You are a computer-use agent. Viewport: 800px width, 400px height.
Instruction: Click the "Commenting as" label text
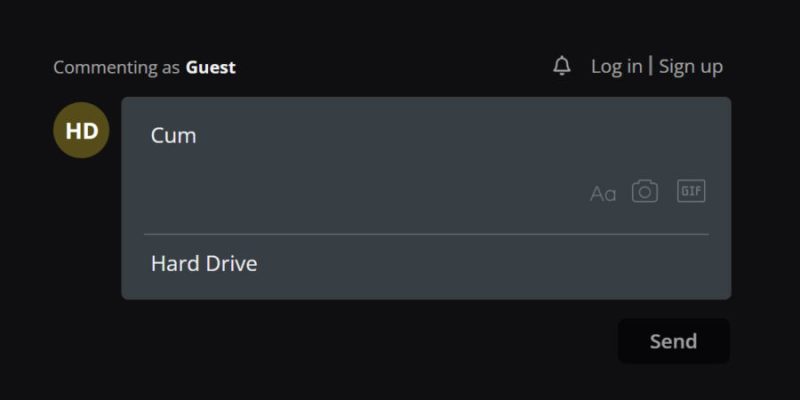tap(117, 68)
